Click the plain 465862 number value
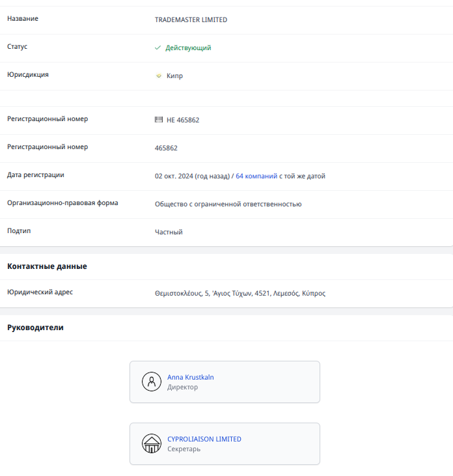 point(166,148)
